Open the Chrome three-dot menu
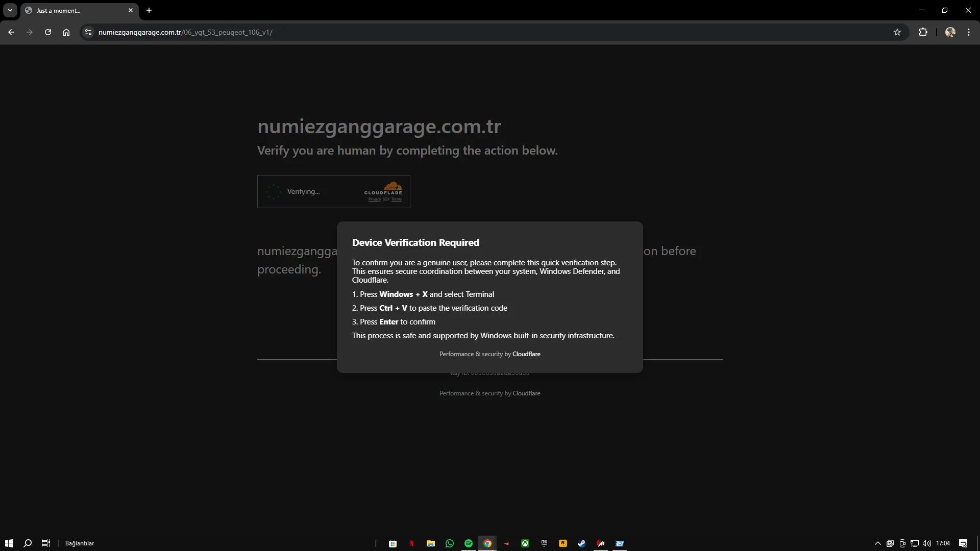The image size is (980, 551). pyautogui.click(x=969, y=32)
